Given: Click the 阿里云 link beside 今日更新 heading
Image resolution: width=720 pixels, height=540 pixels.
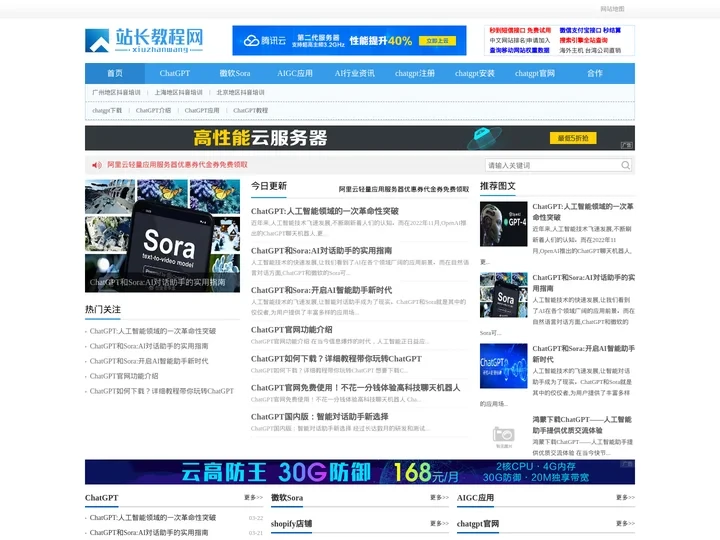Looking at the screenshot, I should point(404,189).
